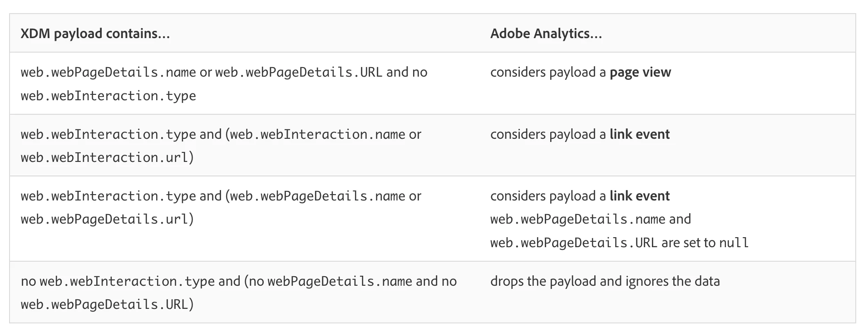
Task: Click bold "link event" in second row
Action: (639, 134)
